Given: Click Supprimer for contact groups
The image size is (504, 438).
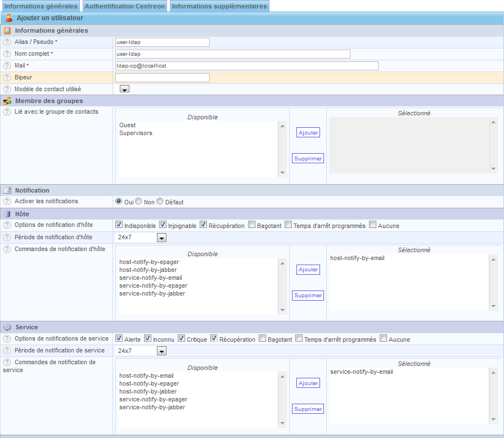Looking at the screenshot, I should click(x=308, y=159).
